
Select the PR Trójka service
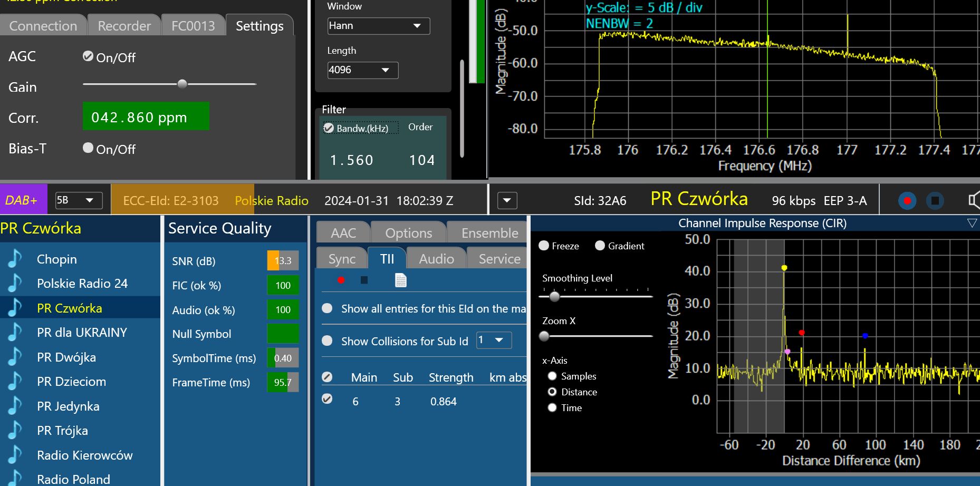point(62,431)
